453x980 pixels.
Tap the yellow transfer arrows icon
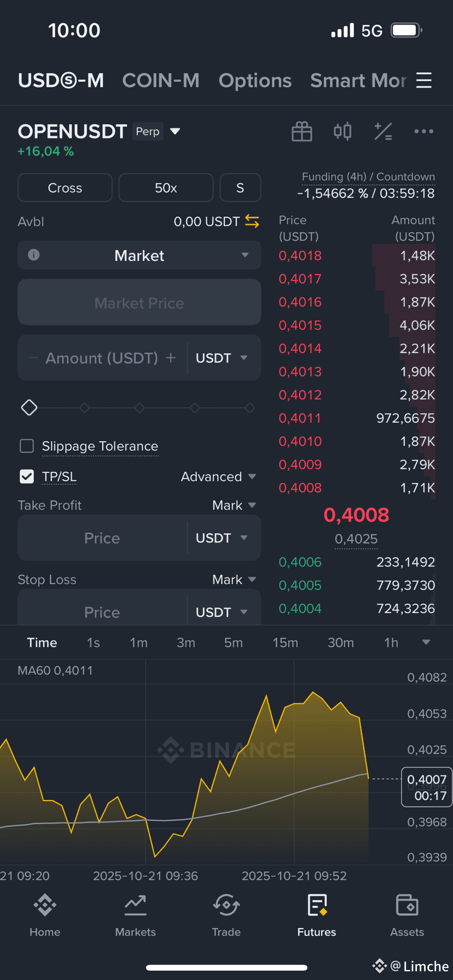click(252, 221)
